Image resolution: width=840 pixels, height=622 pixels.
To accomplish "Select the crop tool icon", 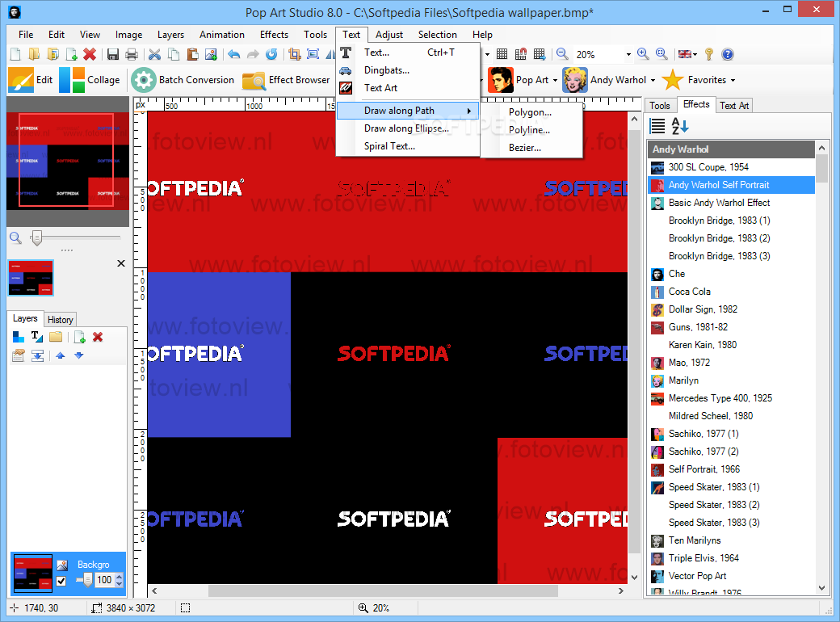I will coord(294,54).
